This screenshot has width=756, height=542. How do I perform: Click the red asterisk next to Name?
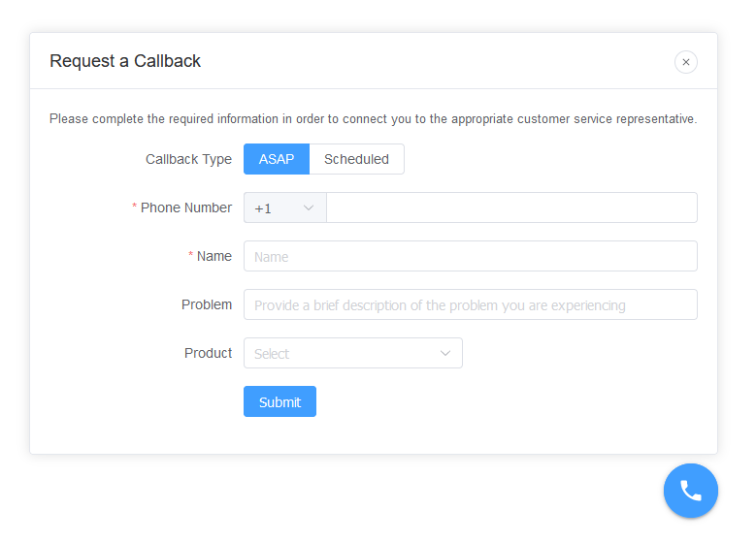coord(191,256)
